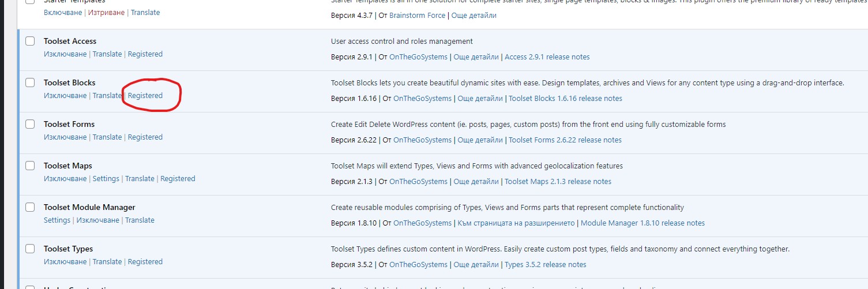Open OnTheGoSystems link in Toolset Maps row
The height and width of the screenshot is (289, 868).
419,181
